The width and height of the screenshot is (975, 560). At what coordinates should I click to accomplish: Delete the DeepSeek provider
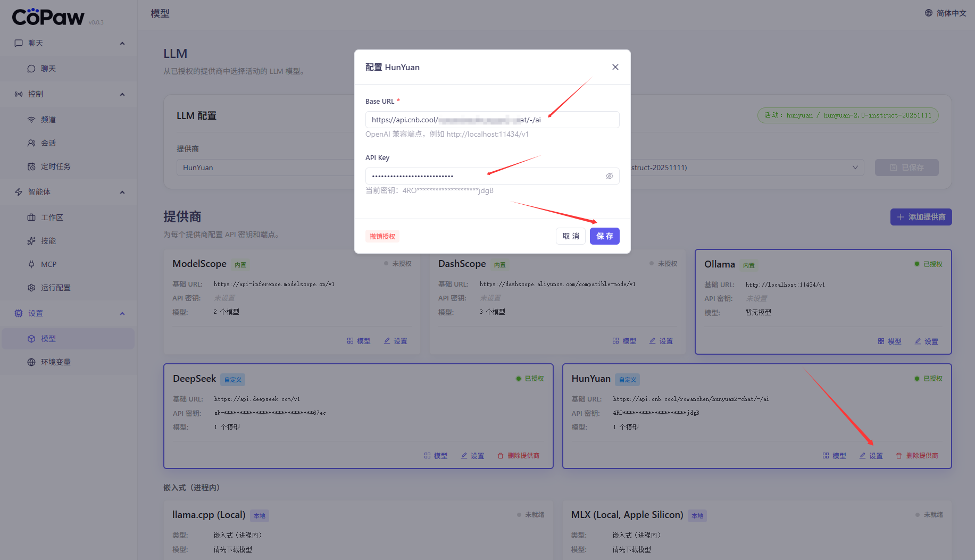coord(518,456)
